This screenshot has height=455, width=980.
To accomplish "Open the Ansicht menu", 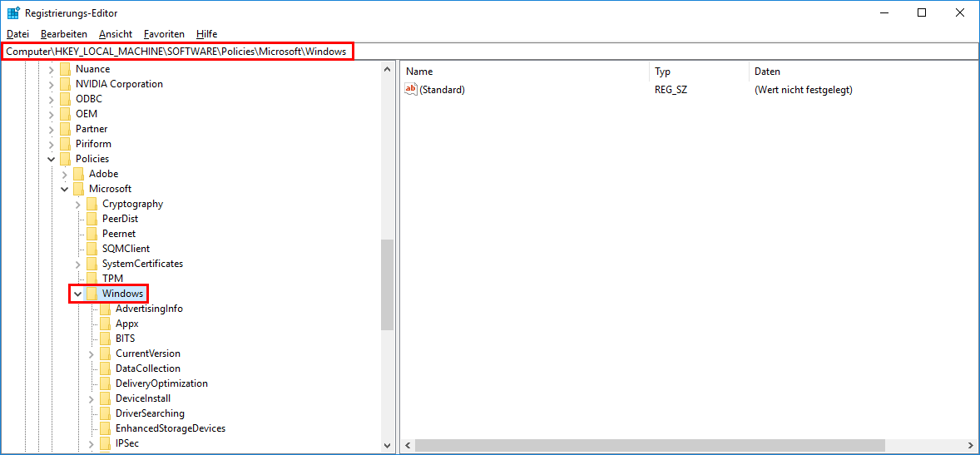I will 115,34.
